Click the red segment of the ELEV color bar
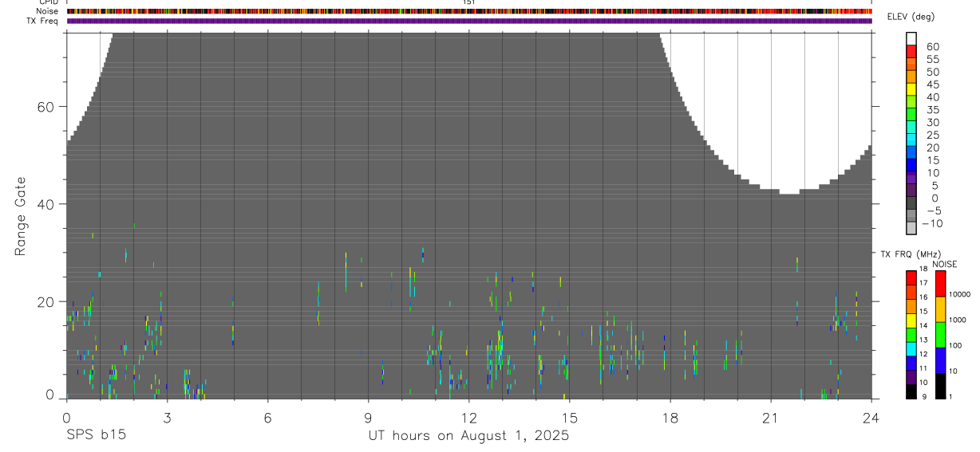The height and width of the screenshot is (452, 980). click(911, 51)
